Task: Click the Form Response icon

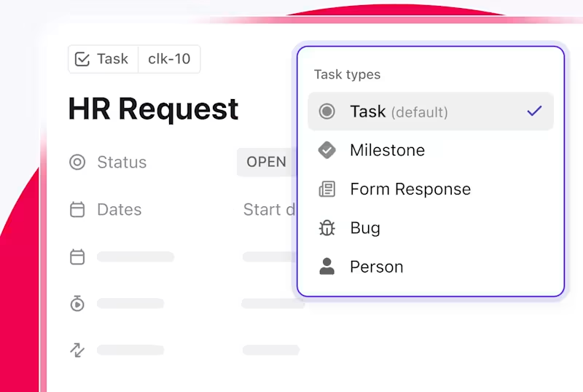Action: point(327,189)
